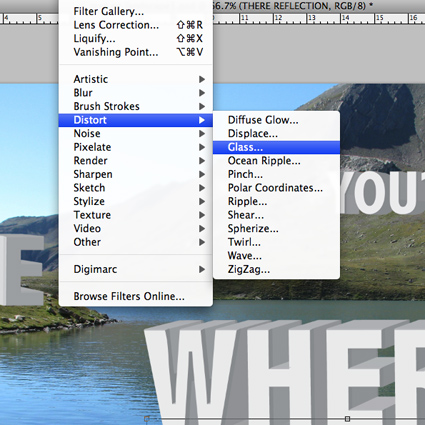
Task: Select Vanishing Point menu entry
Action: (x=136, y=52)
